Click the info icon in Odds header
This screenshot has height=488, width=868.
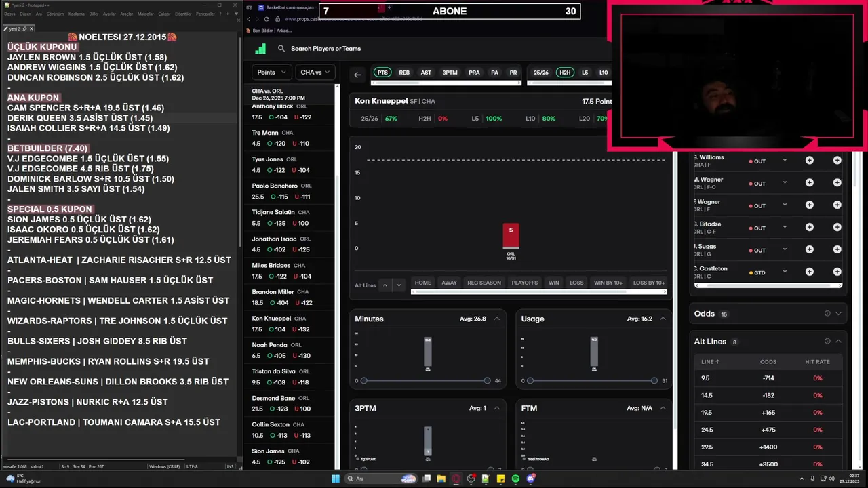pos(827,314)
